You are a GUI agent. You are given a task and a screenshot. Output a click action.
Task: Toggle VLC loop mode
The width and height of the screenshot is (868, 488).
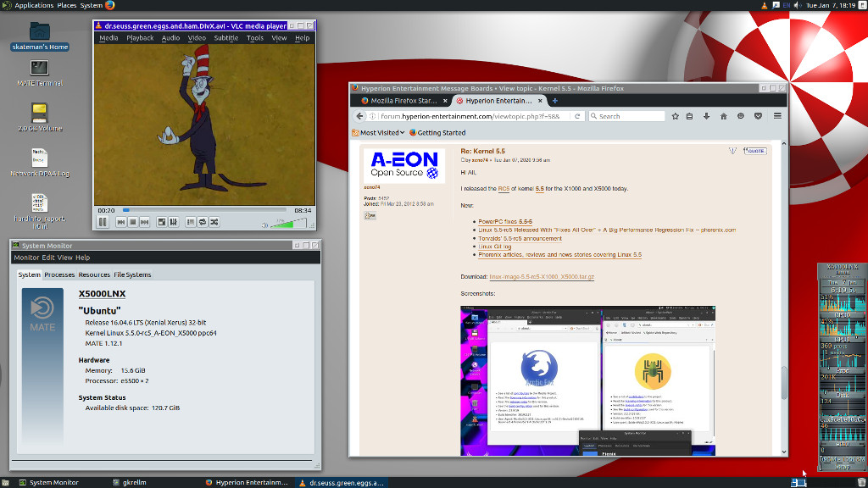[x=203, y=222]
